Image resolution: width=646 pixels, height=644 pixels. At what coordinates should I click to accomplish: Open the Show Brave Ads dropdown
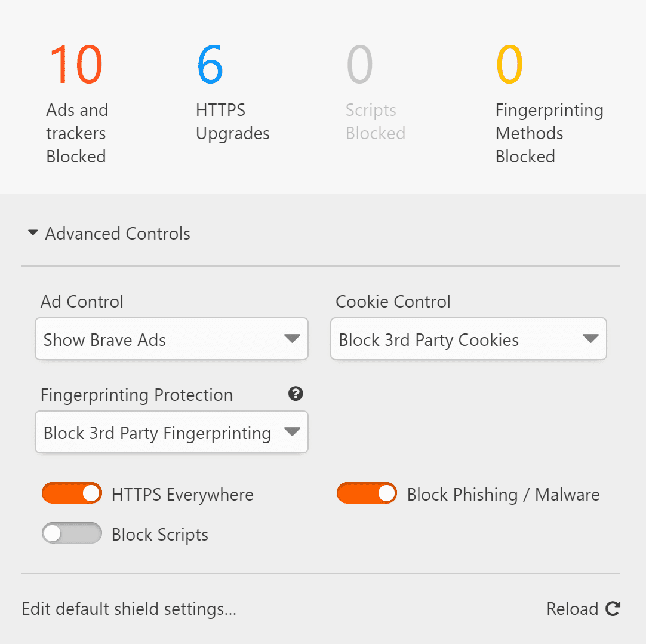coord(171,339)
